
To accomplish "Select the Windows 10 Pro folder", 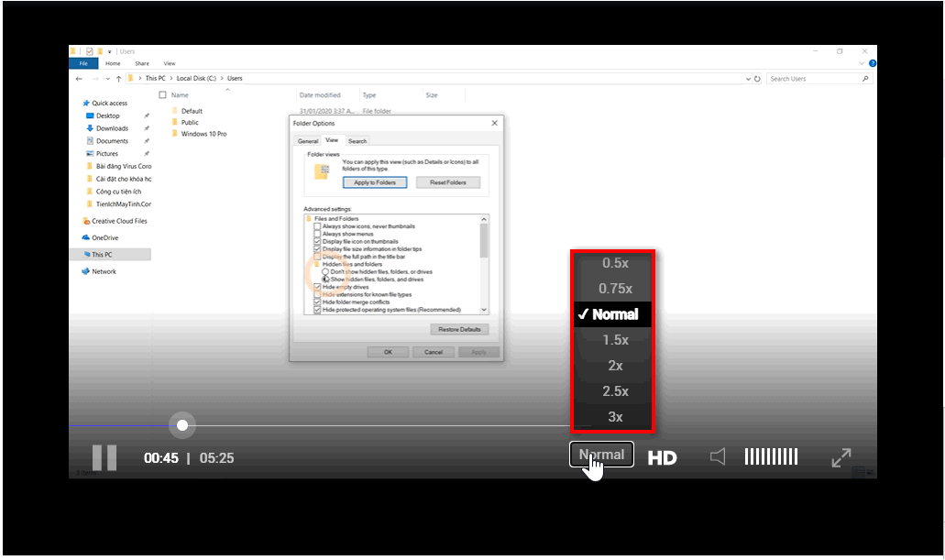I will [x=203, y=134].
